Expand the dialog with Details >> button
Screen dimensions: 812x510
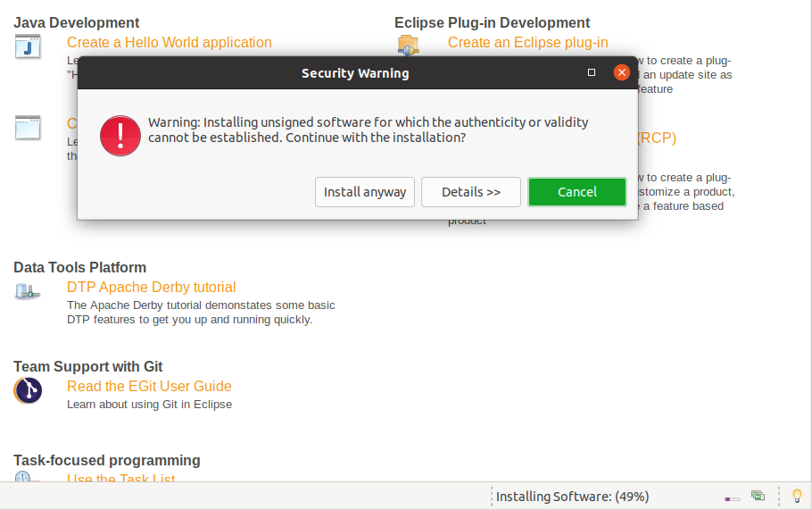coord(470,192)
